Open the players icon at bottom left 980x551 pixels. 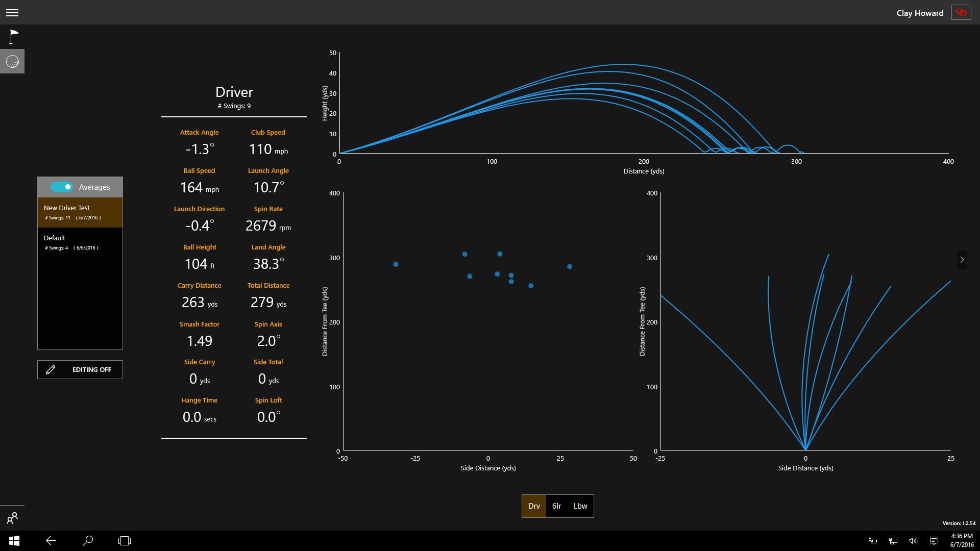tap(12, 518)
